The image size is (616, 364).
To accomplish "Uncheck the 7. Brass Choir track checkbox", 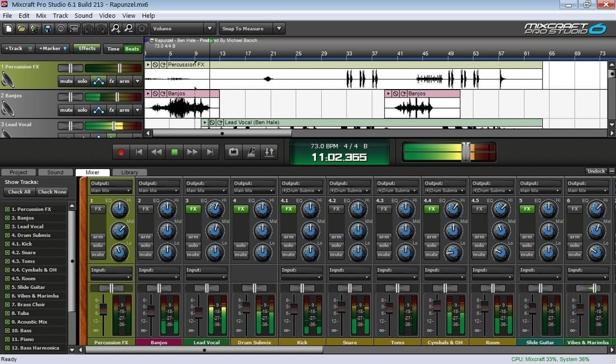I will click(x=7, y=305).
